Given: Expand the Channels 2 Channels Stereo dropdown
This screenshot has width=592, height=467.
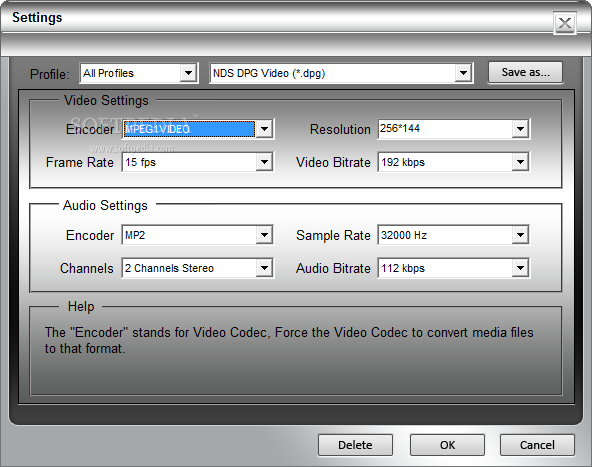Looking at the screenshot, I should pyautogui.click(x=264, y=268).
